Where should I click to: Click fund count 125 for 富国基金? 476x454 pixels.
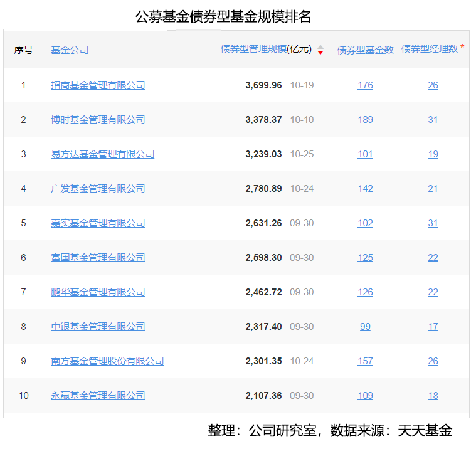coord(365,258)
